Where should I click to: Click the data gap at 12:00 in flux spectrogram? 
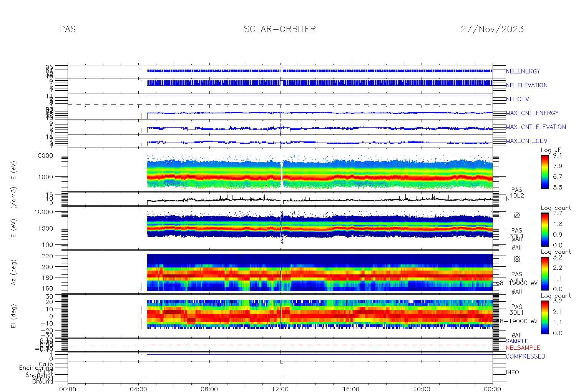282,173
